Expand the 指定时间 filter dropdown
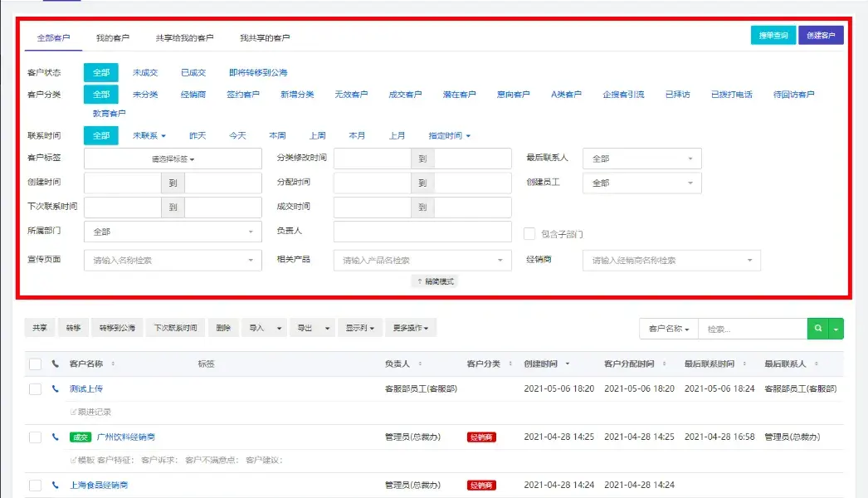Screen dimensions: 868x498 (449, 136)
